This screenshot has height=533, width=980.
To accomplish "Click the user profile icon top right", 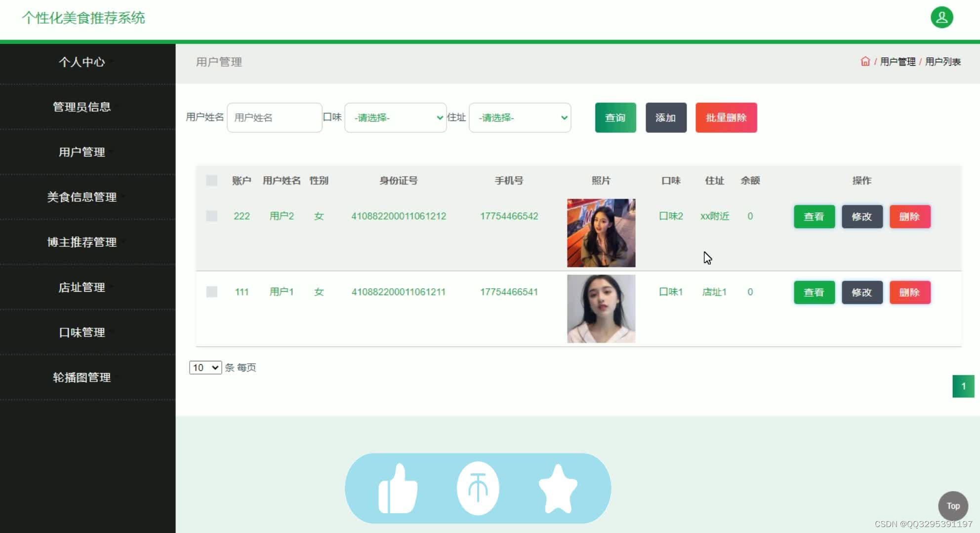I will click(940, 18).
